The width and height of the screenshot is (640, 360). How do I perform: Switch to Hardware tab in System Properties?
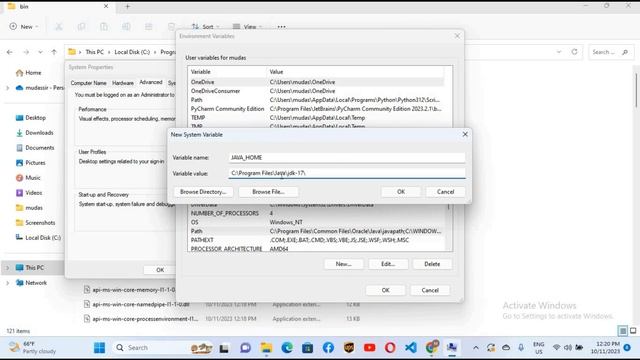tap(123, 83)
